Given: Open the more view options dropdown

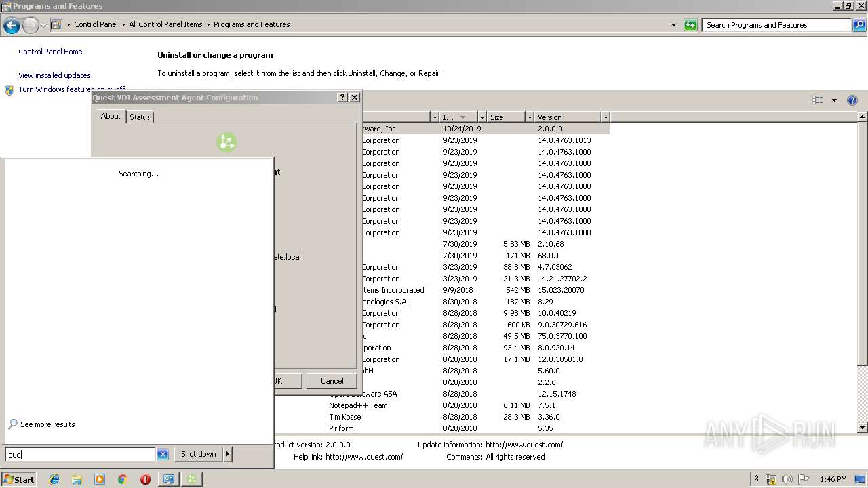Looking at the screenshot, I should click(834, 100).
